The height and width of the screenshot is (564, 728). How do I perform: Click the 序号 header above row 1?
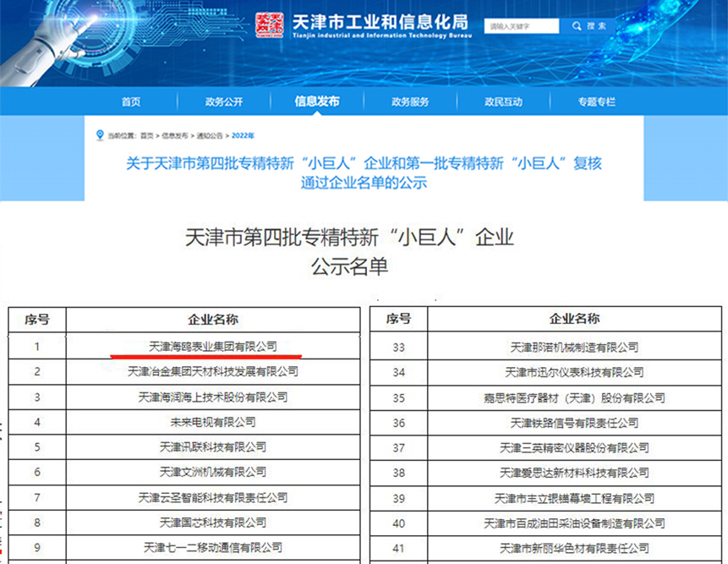(x=37, y=320)
